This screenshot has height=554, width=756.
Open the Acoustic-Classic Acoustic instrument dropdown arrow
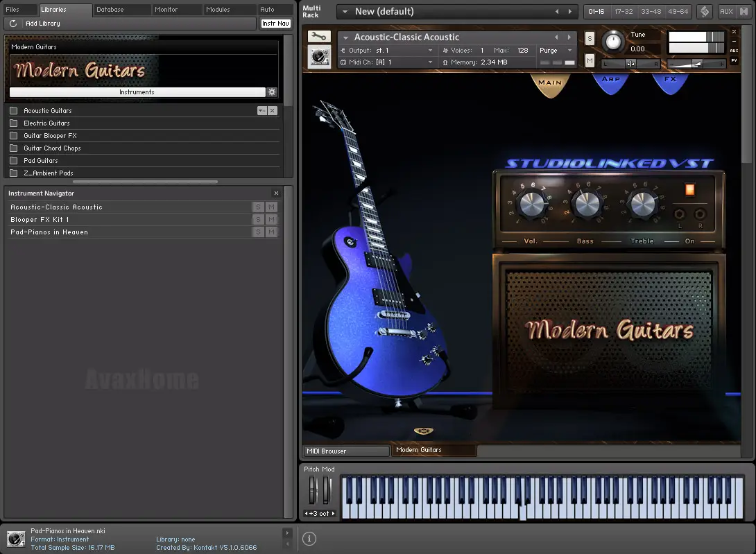[x=345, y=37]
